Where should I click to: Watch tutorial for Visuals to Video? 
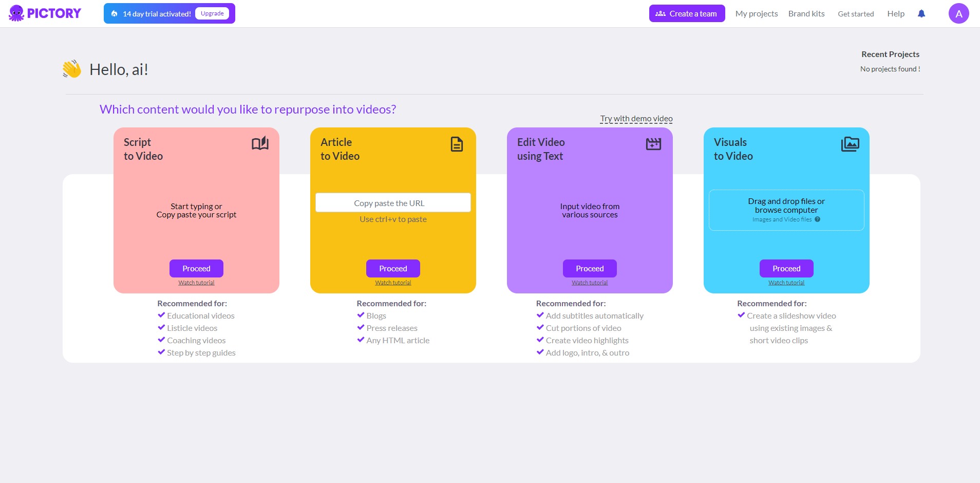coord(786,283)
